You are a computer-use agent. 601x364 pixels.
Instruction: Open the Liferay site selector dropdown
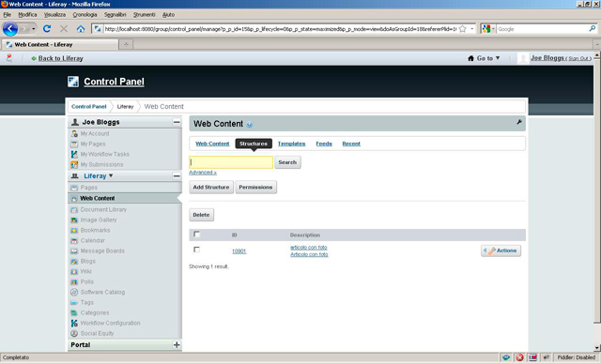click(x=111, y=176)
